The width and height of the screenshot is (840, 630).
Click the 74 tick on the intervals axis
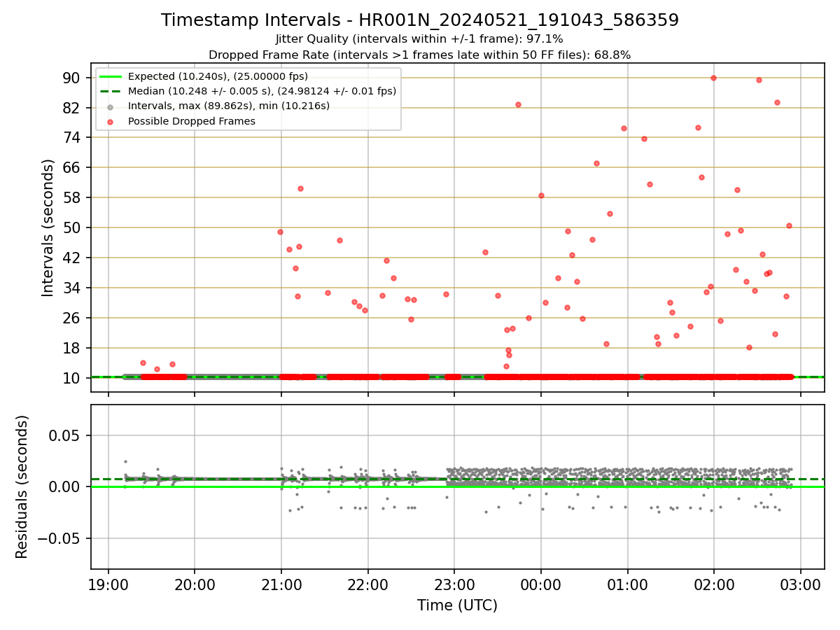tap(73, 138)
